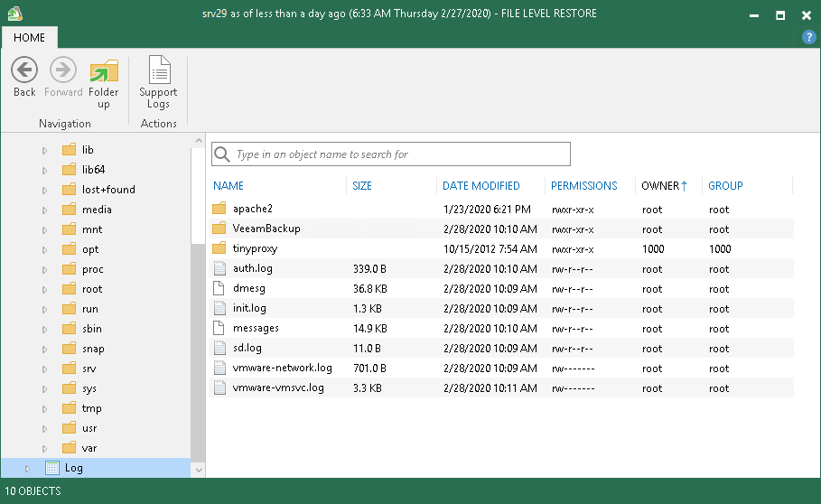Click tree scrollbar down arrow
Screen dimensions: 821x504
(x=199, y=470)
